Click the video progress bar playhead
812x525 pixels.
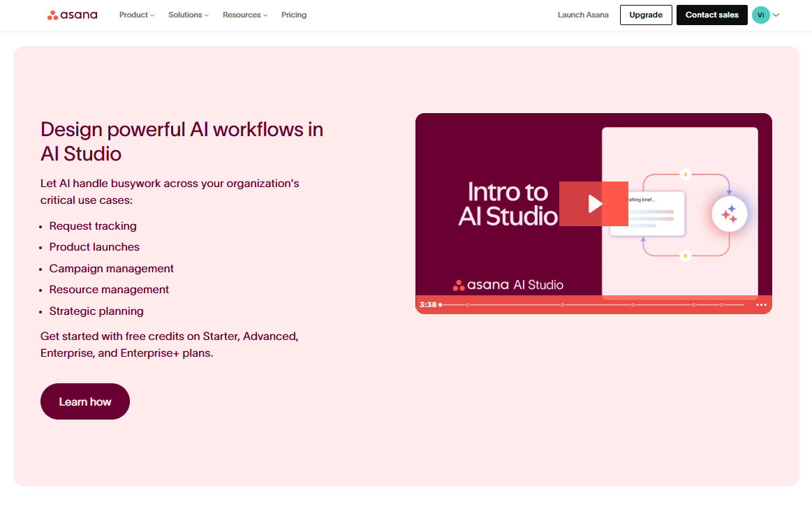(x=440, y=305)
